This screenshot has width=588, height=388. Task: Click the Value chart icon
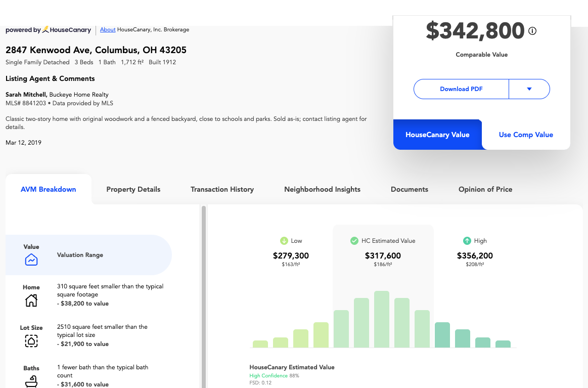pos(31,260)
